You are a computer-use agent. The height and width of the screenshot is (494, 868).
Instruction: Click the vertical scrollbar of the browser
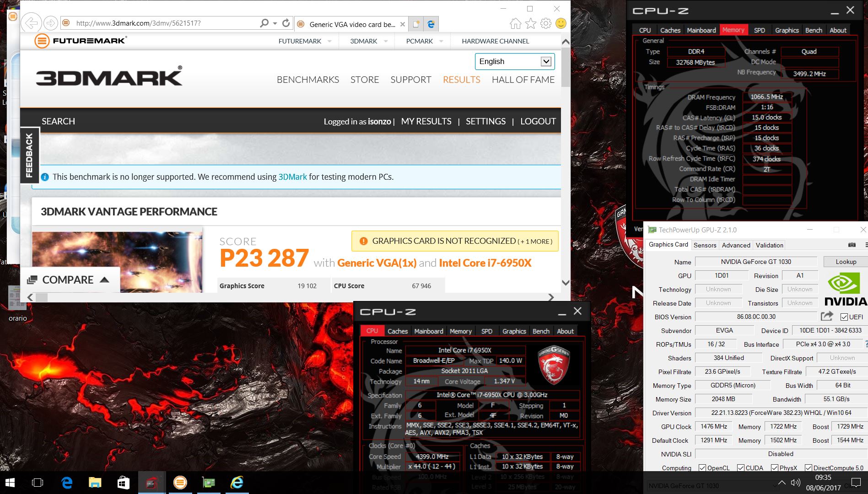[566, 67]
